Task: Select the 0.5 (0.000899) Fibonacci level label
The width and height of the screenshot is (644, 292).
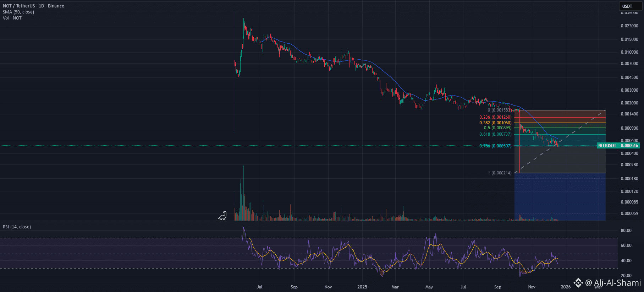Action: (x=497, y=128)
